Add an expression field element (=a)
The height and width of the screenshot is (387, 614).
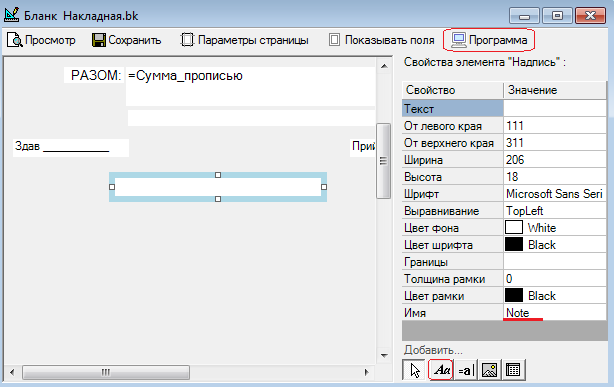[466, 370]
